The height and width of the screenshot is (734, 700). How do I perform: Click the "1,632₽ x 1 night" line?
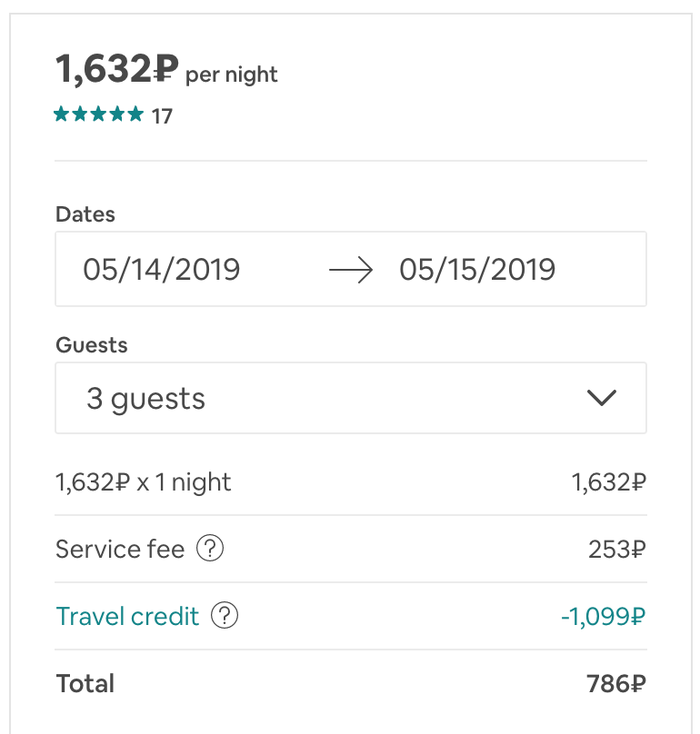coord(143,483)
